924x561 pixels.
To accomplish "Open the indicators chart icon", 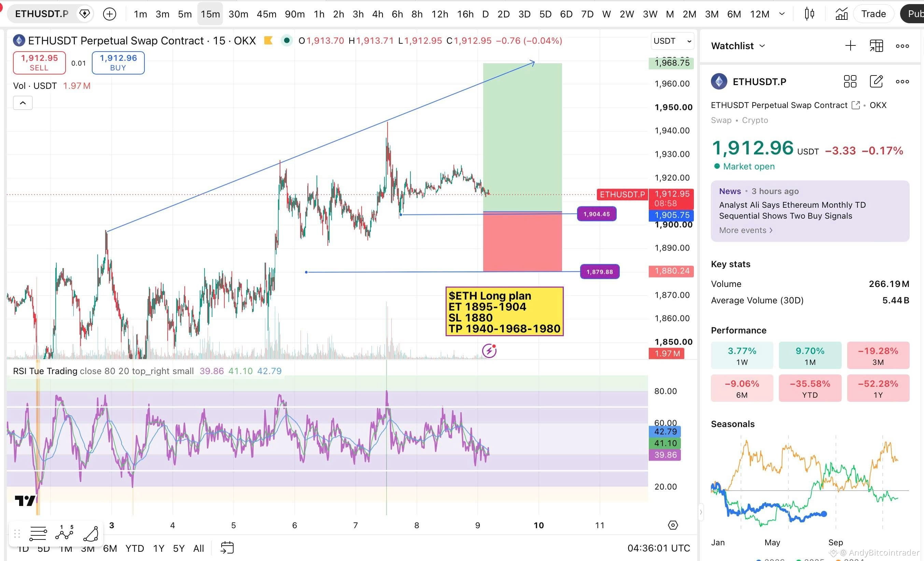I will (841, 14).
